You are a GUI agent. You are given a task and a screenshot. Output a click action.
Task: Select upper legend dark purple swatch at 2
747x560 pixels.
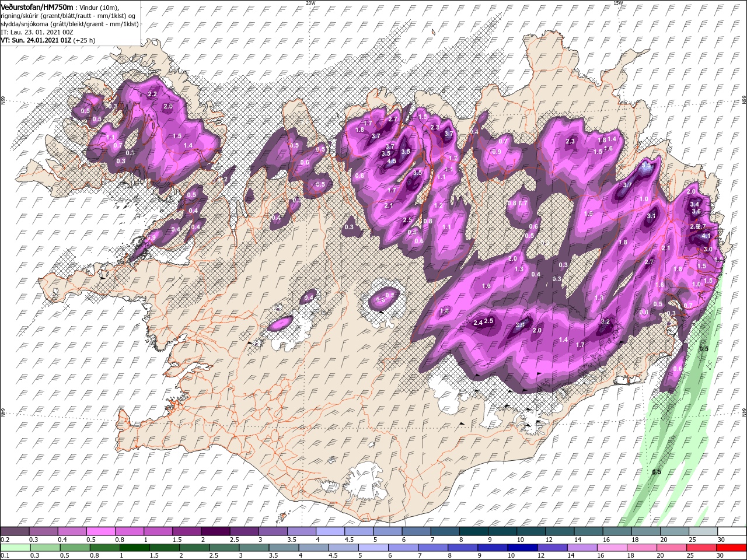click(215, 531)
